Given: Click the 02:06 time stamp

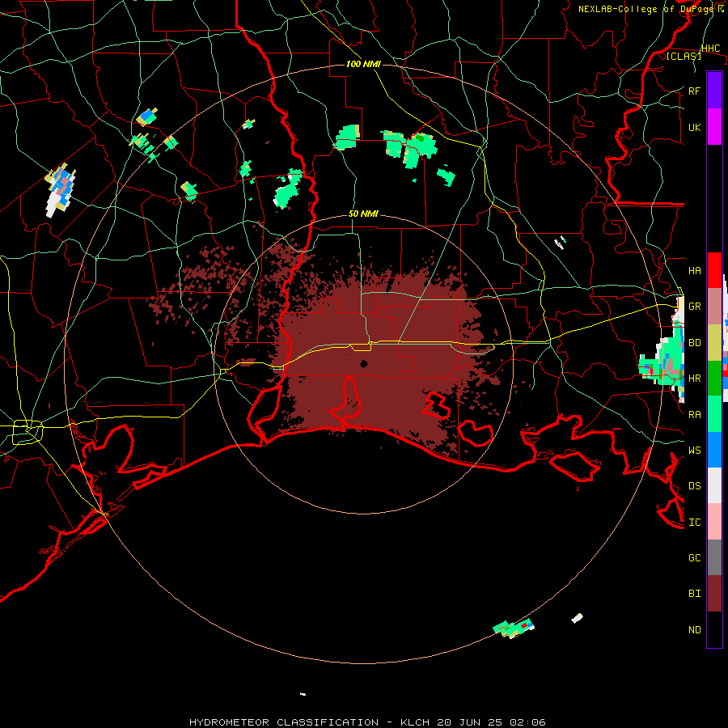Looking at the screenshot, I should click(x=527, y=722).
